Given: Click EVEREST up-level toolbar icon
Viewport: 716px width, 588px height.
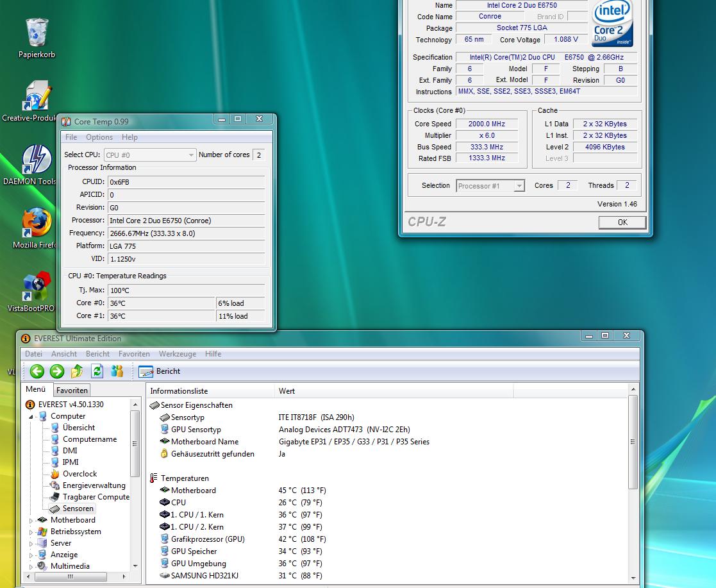Looking at the screenshot, I should pos(77,371).
